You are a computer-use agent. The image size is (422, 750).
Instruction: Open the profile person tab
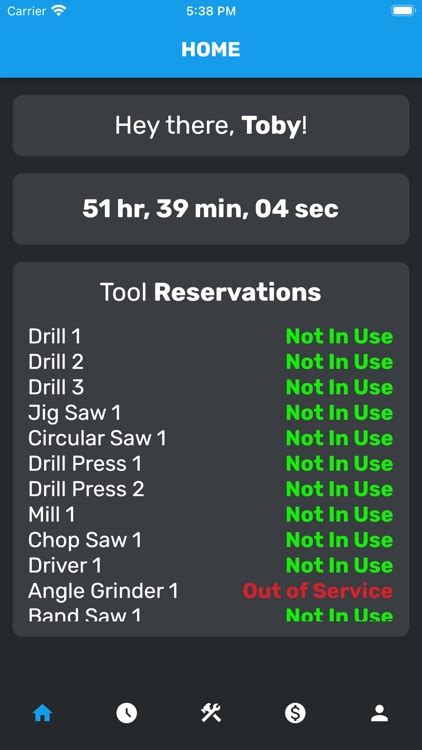379,714
